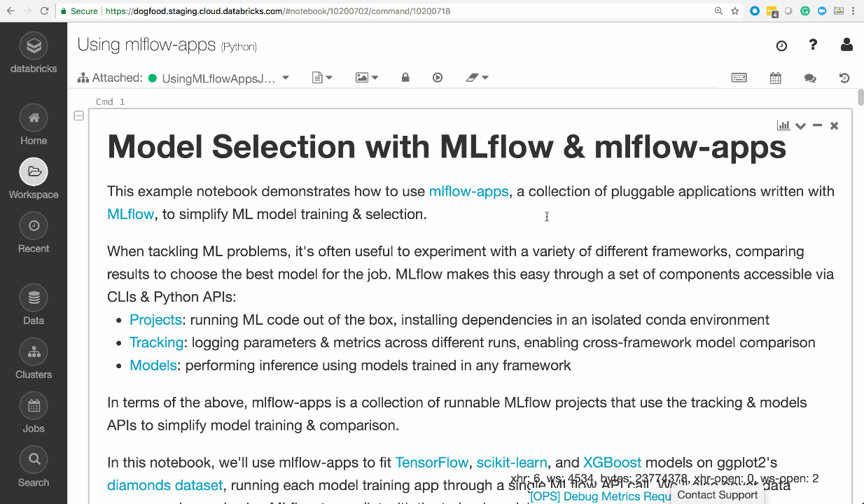864x504 pixels.
Task: Click browser back arrow
Action: tap(11, 11)
